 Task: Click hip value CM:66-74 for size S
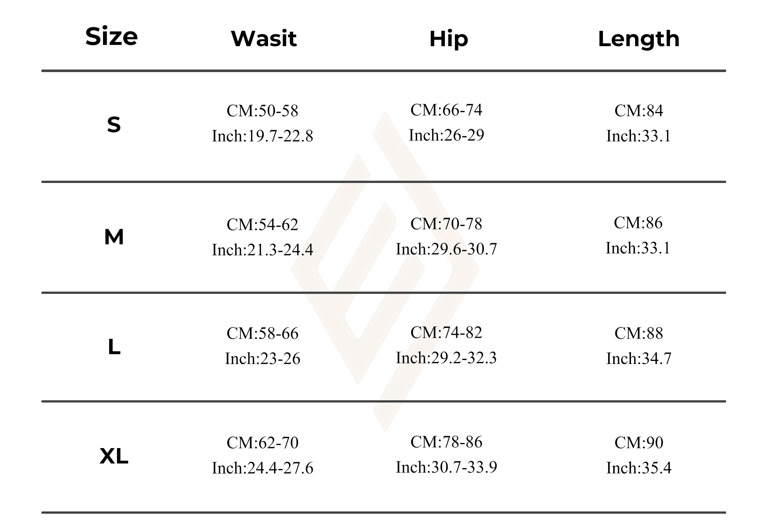click(x=446, y=110)
